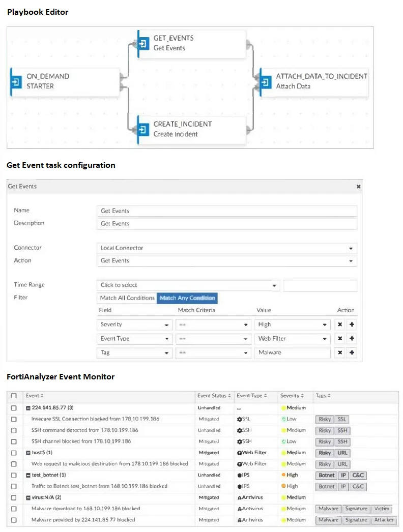This screenshot has width=403, height=532.
Task: Click the CREATE_INCIDENT node icon
Action: [x=143, y=129]
